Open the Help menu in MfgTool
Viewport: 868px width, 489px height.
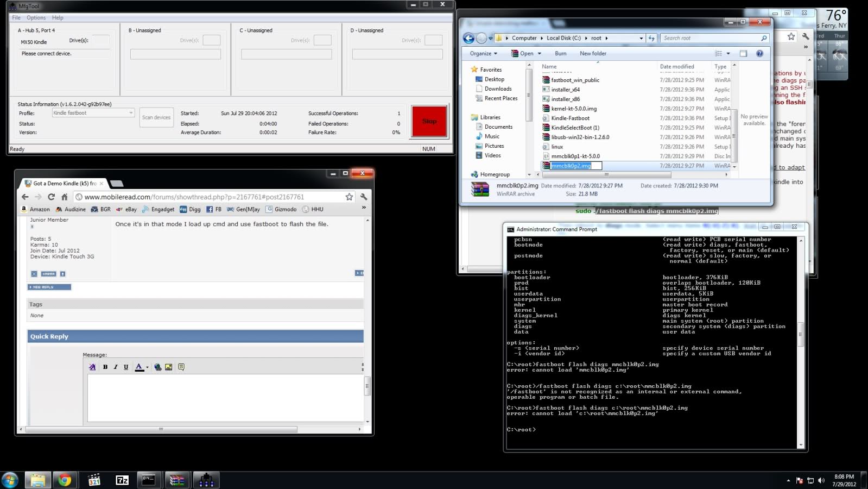click(x=58, y=17)
